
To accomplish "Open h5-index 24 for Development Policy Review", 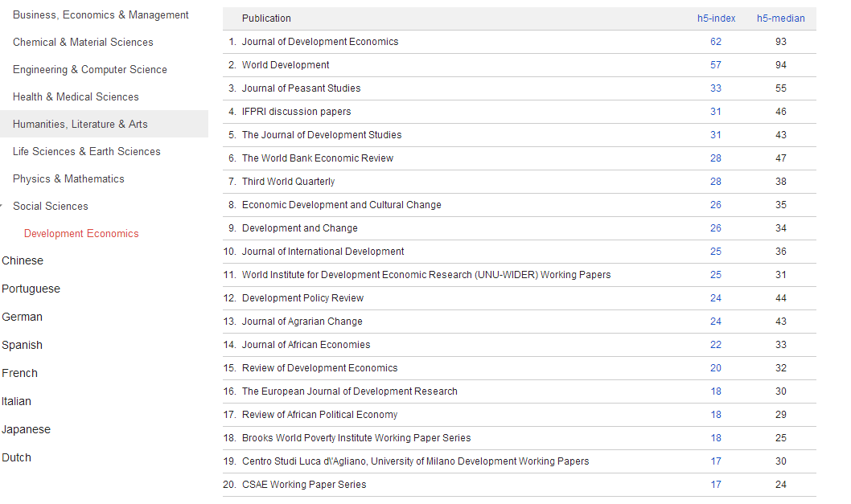I will coord(716,298).
